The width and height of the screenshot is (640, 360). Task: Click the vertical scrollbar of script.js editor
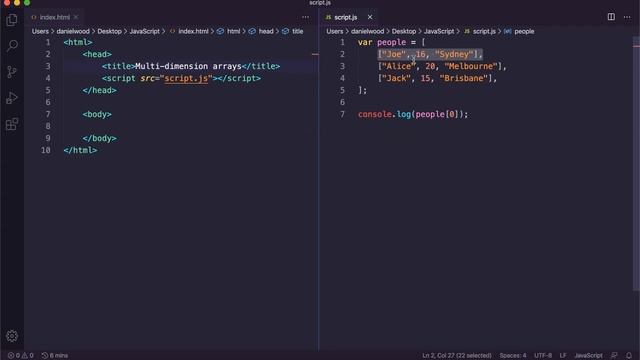tap(636, 163)
